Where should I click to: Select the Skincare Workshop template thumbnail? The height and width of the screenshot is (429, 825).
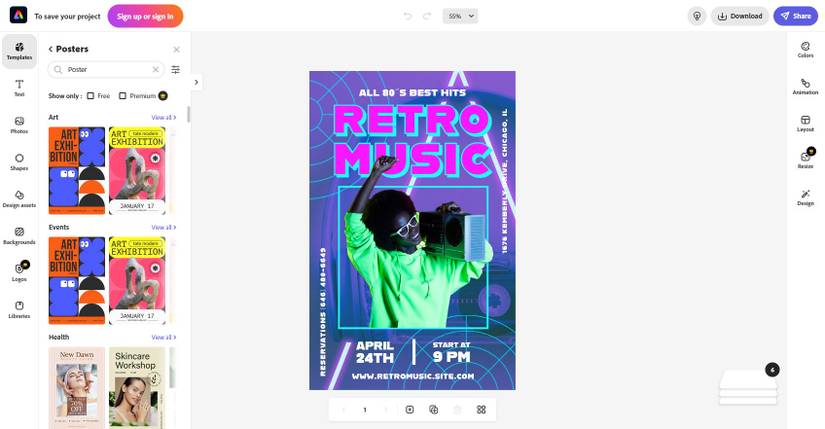click(137, 388)
